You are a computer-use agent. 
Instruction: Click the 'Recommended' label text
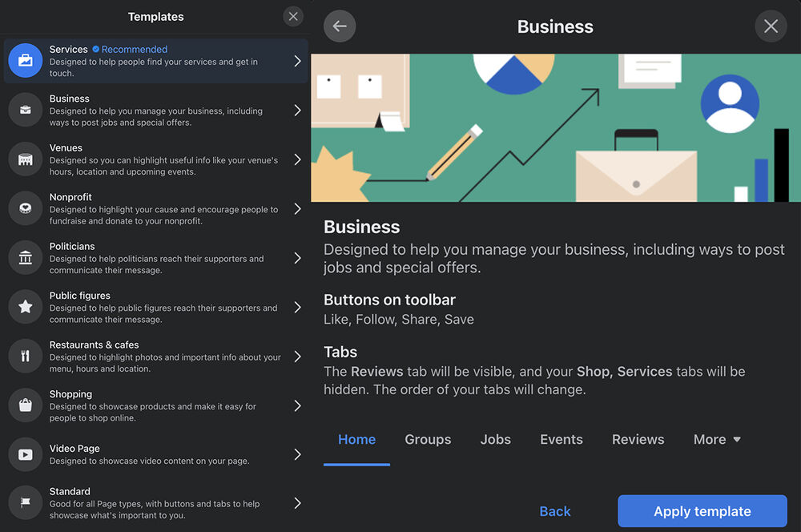135,49
